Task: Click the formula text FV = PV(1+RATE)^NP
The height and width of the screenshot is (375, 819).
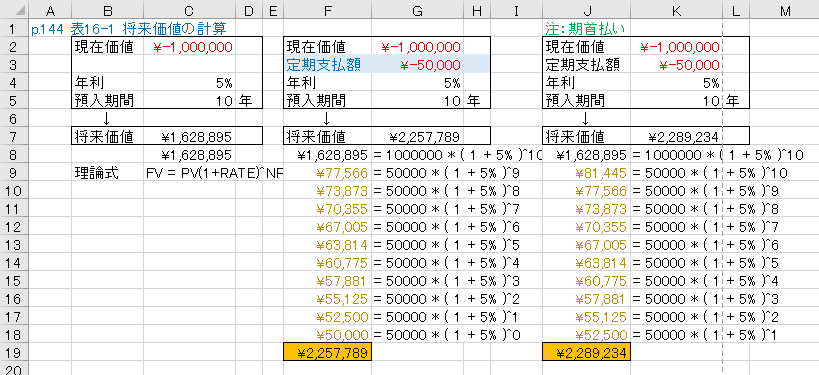Action: click(214, 173)
